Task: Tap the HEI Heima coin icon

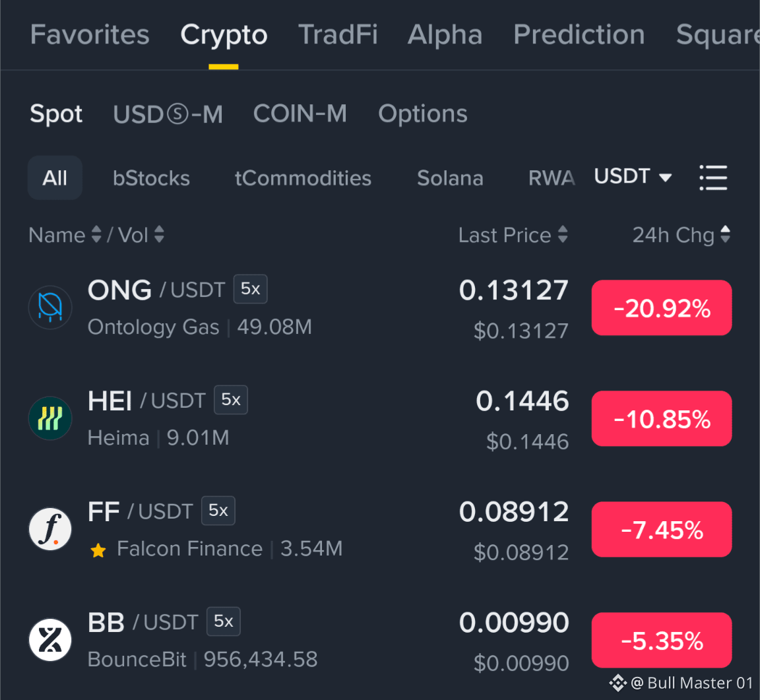Action: coord(50,418)
